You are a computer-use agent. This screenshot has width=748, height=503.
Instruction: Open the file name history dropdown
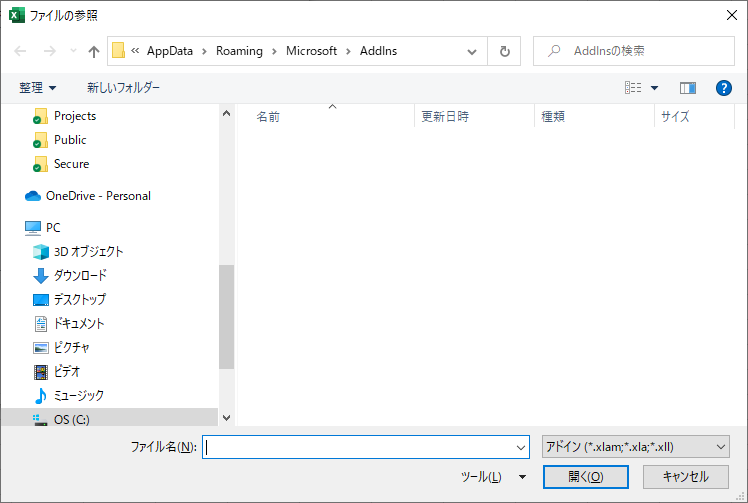click(x=520, y=448)
